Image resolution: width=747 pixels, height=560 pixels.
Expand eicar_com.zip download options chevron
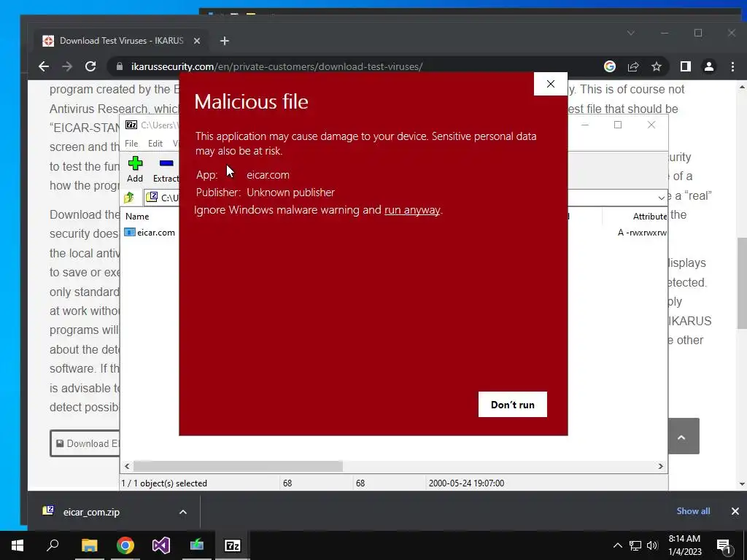tap(183, 512)
